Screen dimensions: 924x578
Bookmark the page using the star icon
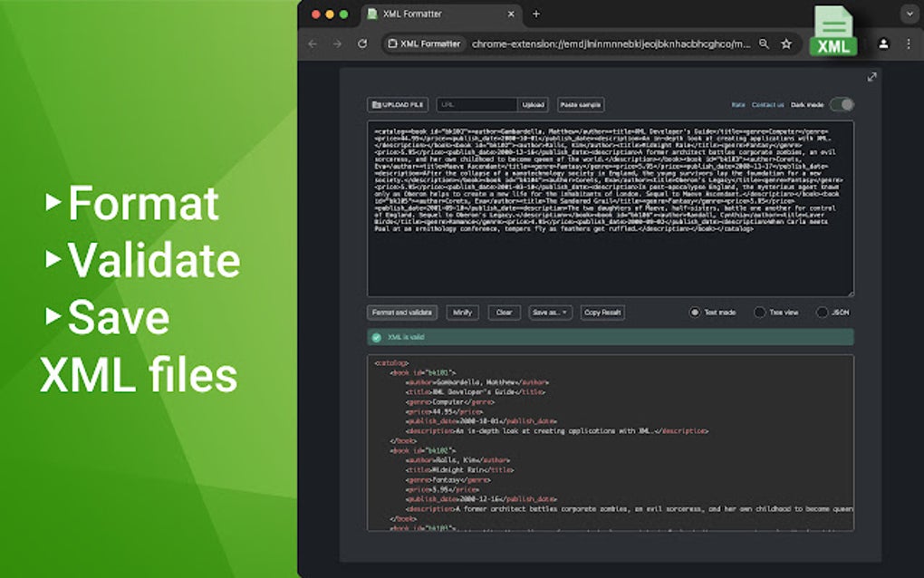click(x=786, y=43)
